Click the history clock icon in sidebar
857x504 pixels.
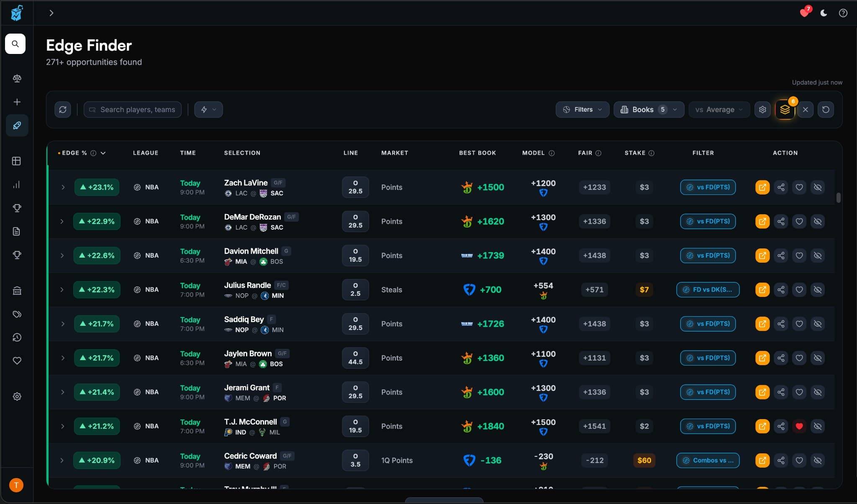17,338
